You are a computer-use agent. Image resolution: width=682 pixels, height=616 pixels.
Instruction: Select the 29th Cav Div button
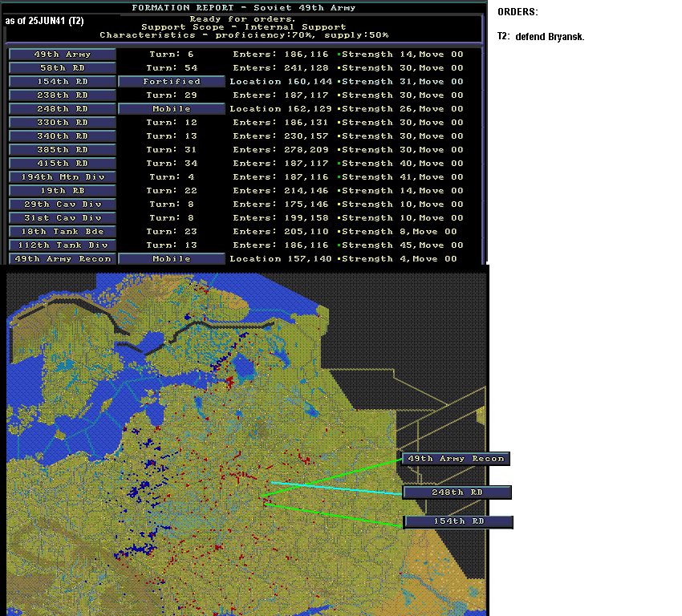[x=63, y=205]
